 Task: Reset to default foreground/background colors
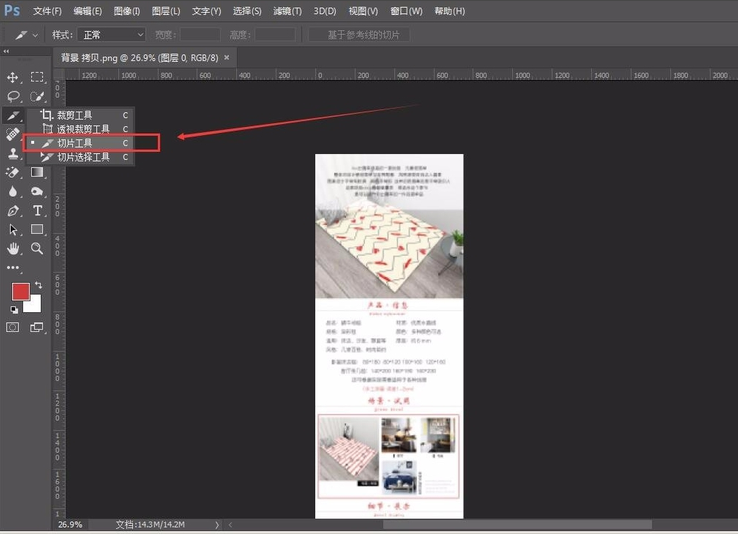(x=14, y=309)
